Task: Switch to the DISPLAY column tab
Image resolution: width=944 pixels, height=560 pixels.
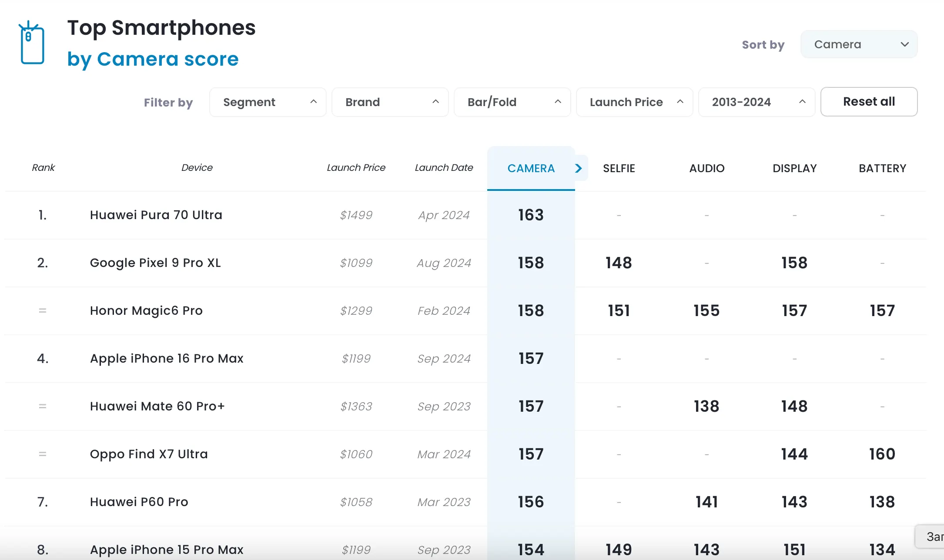Action: coord(794,168)
